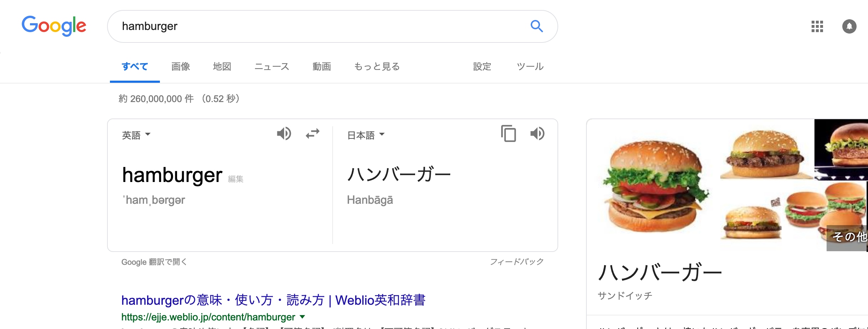Open the 設定 menu
Viewport: 868px width, 329px height.
482,67
